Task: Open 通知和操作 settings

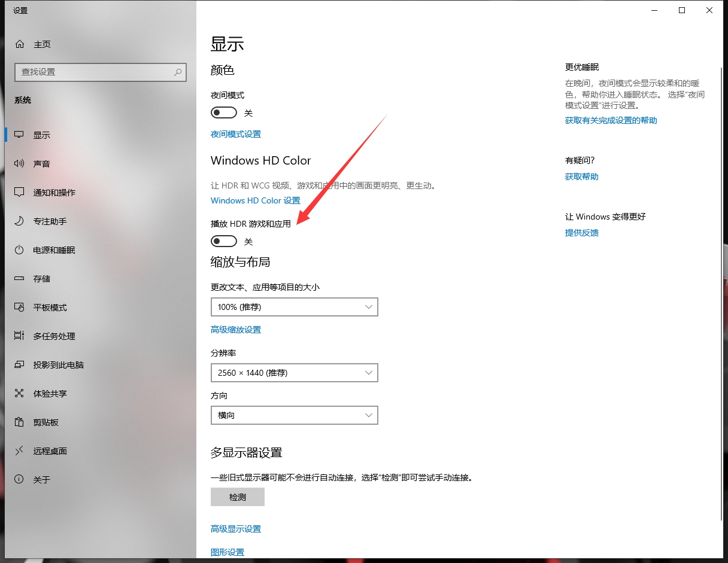Action: (54, 192)
